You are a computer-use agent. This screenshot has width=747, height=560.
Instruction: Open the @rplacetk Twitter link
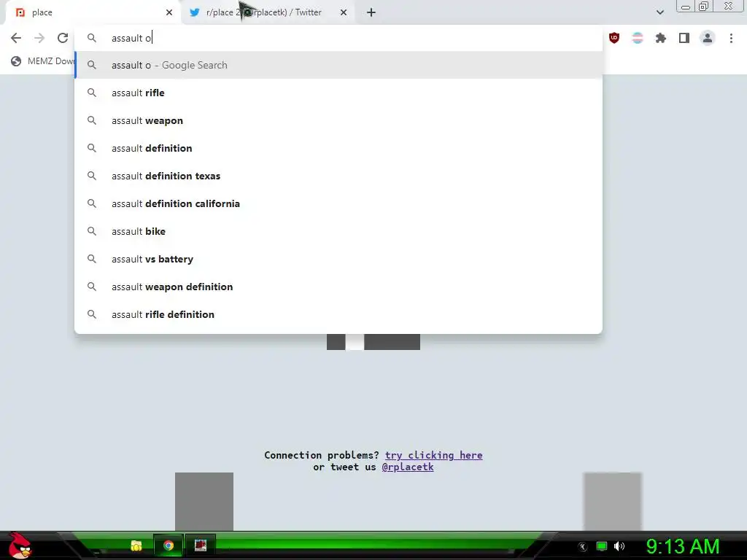pyautogui.click(x=408, y=467)
